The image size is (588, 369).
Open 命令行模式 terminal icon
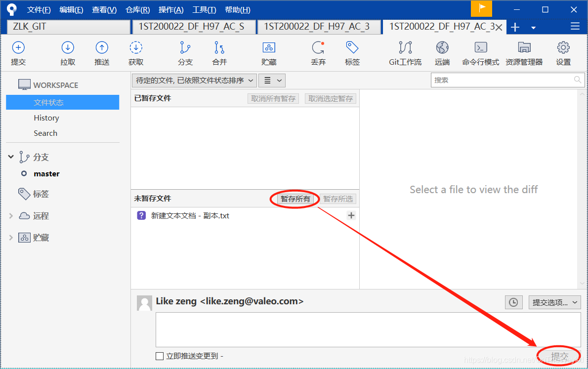point(481,48)
